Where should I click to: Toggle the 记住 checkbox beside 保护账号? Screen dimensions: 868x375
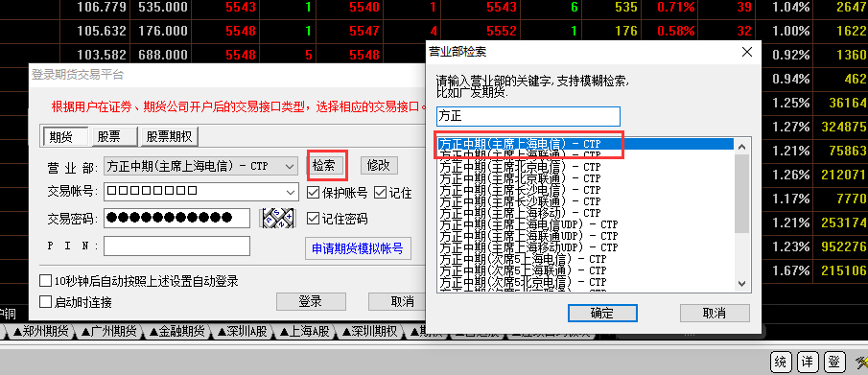tap(380, 192)
